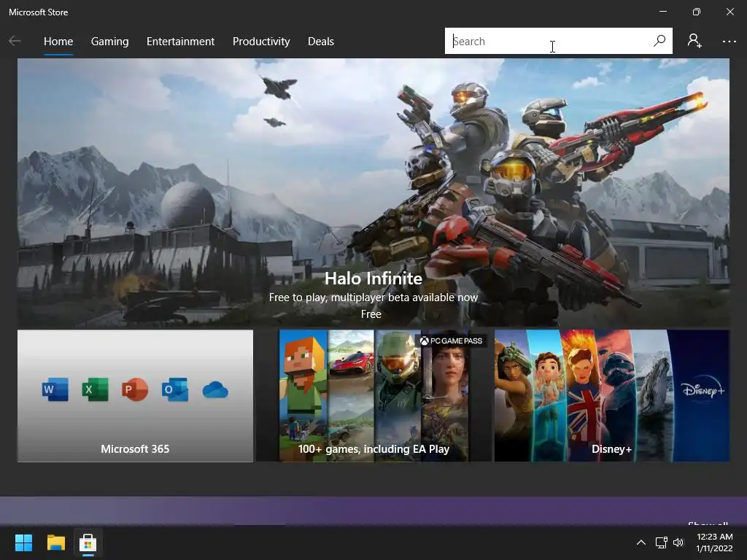747x560 pixels.
Task: Click the Outlook icon in Microsoft 365 tile
Action: pos(175,389)
